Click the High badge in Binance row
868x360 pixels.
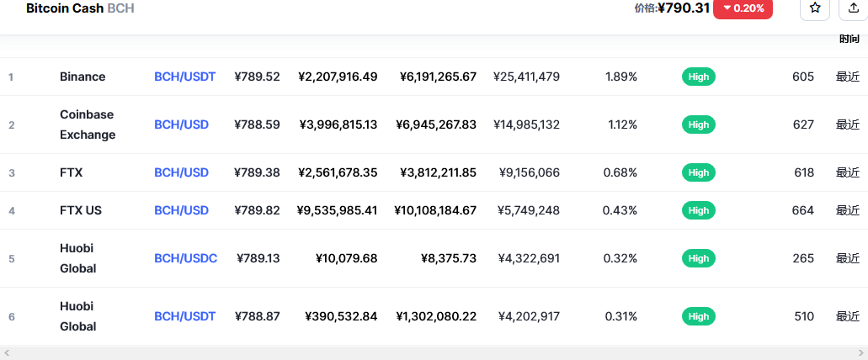click(698, 77)
